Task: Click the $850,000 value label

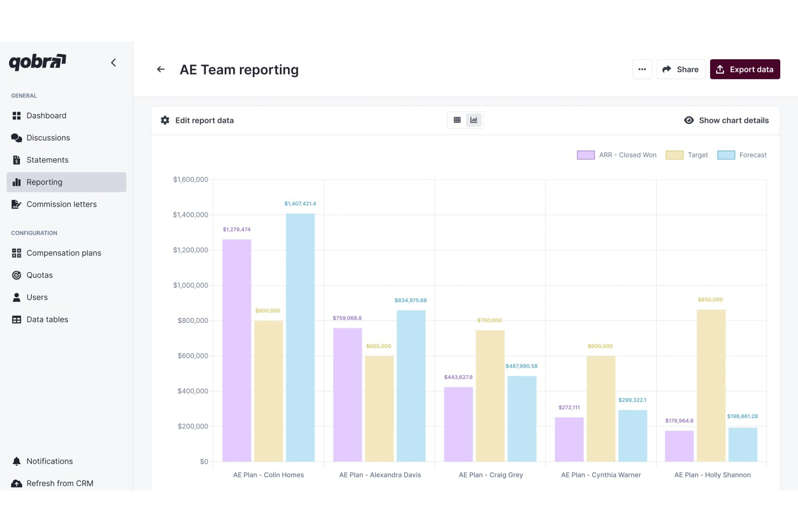Action: point(711,300)
